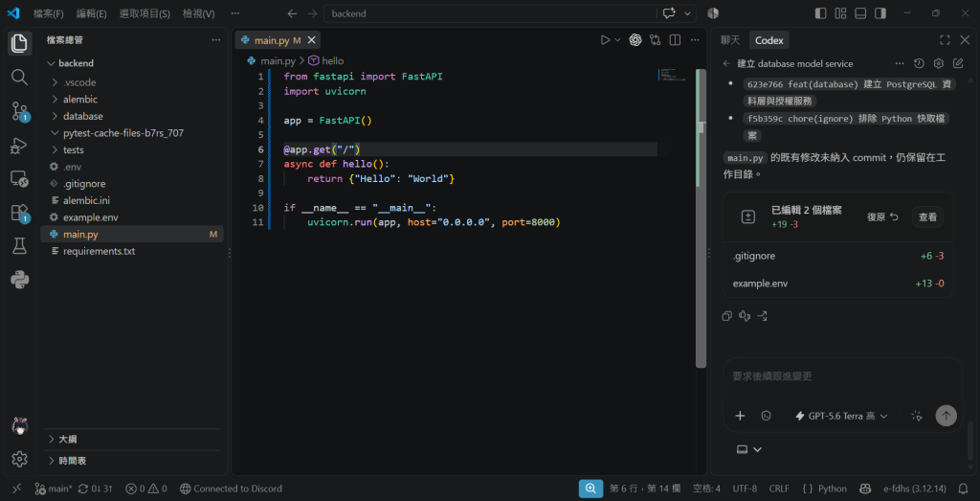980x501 pixels.
Task: Run the Python file with the play button
Action: coord(605,40)
